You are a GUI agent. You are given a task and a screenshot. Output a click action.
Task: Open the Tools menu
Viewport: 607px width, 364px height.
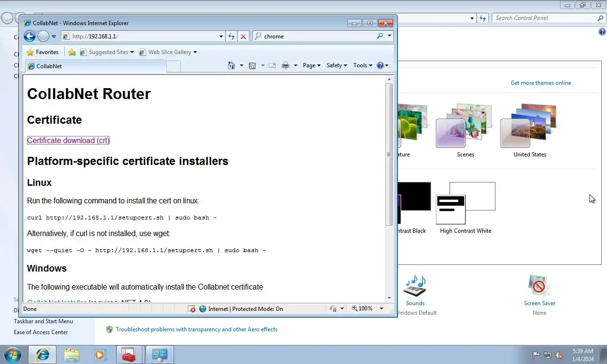tap(363, 65)
